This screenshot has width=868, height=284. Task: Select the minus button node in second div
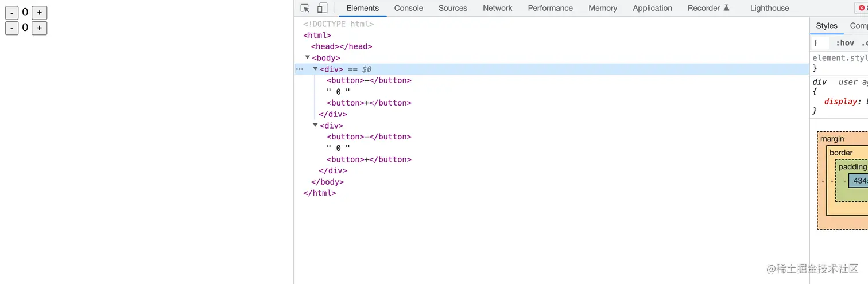[x=369, y=137]
